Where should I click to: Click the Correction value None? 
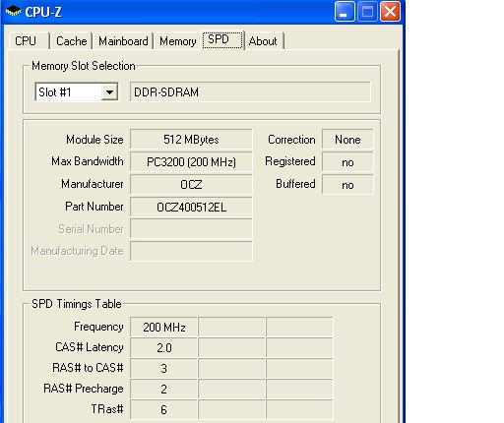pos(347,140)
